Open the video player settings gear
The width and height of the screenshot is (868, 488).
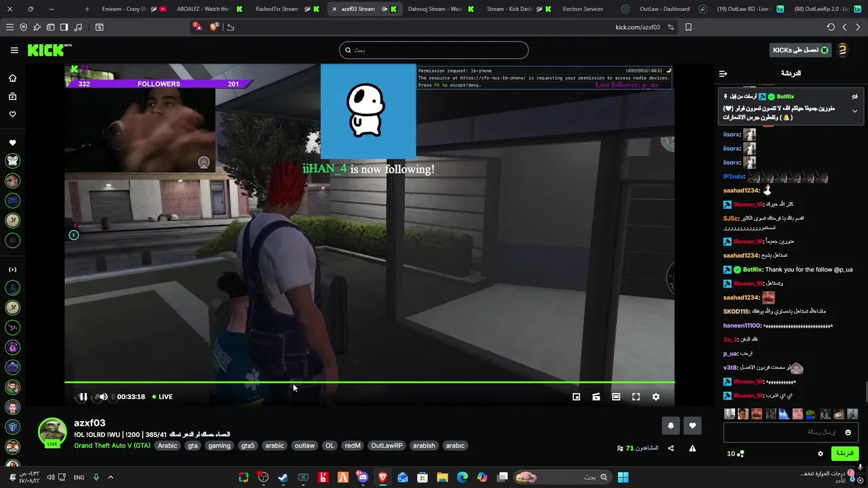tap(656, 396)
